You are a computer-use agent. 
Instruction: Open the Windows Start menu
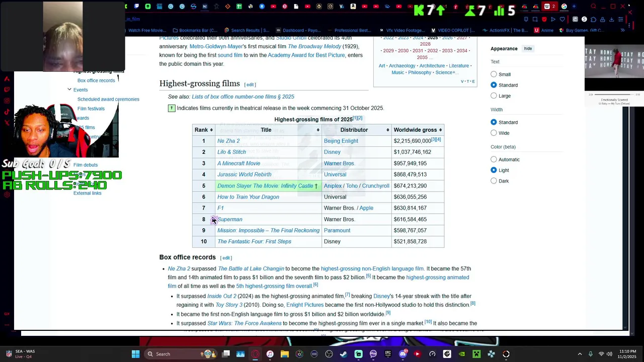tap(136, 354)
